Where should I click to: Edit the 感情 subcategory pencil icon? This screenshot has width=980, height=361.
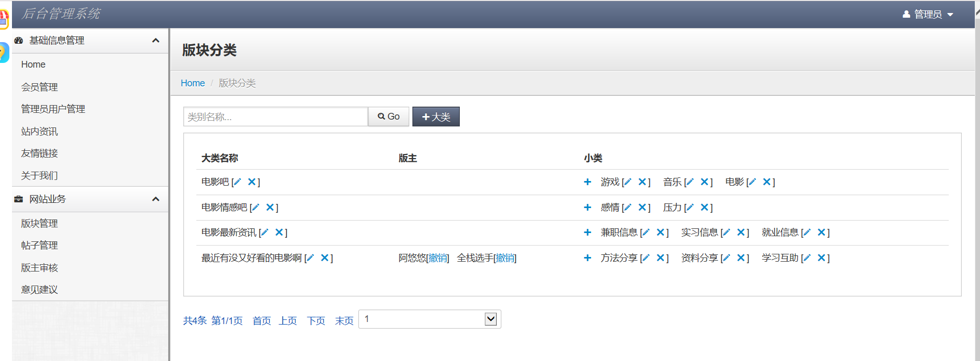click(x=627, y=208)
